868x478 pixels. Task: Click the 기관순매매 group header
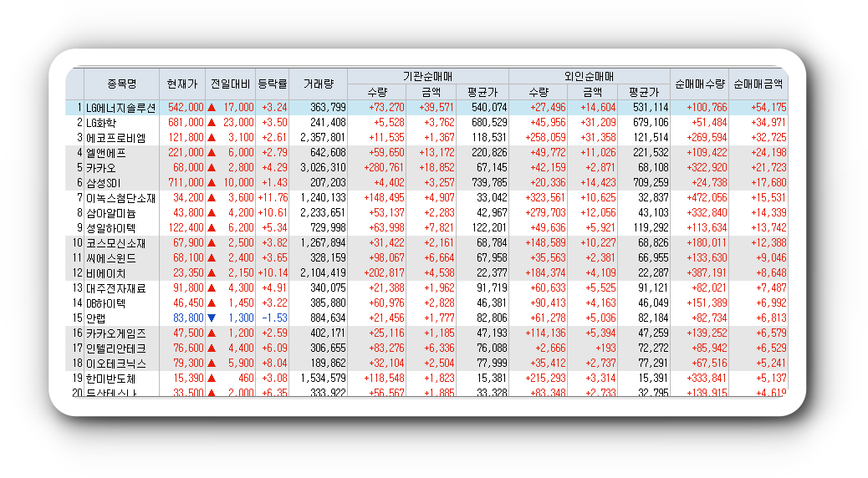coord(428,76)
